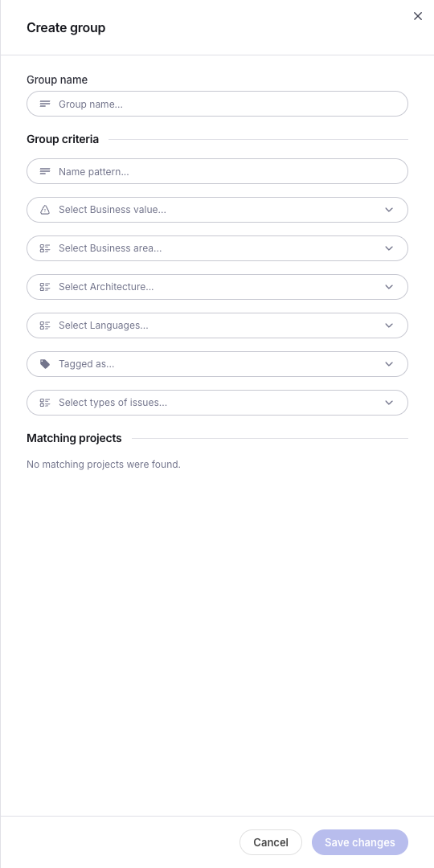Click the warning triangle icon for Business value
This screenshot has width=434, height=868.
[x=45, y=210]
